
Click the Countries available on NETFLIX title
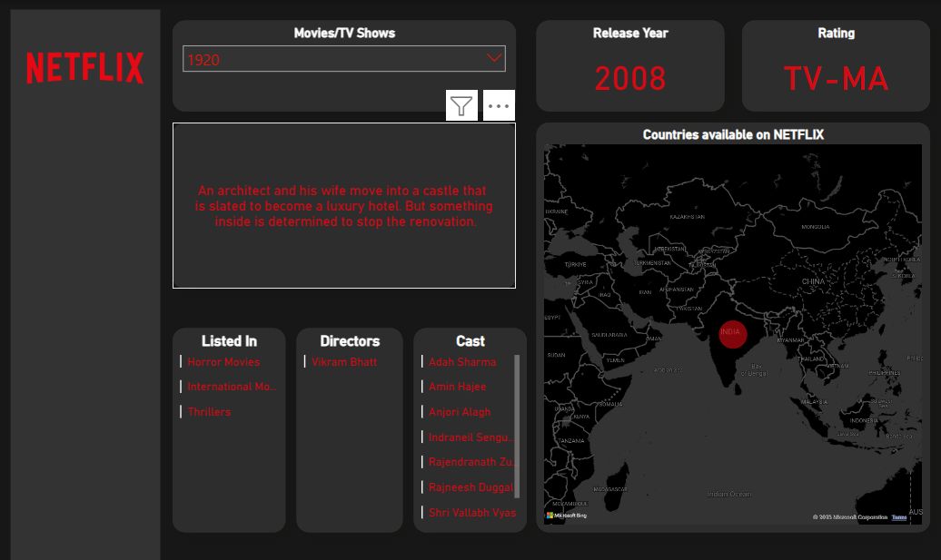(733, 134)
